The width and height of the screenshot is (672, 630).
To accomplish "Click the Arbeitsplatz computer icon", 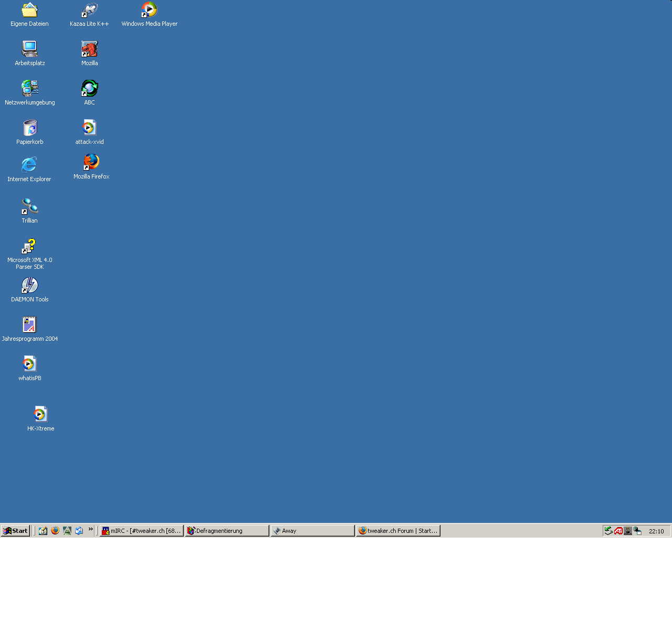I will click(x=30, y=49).
